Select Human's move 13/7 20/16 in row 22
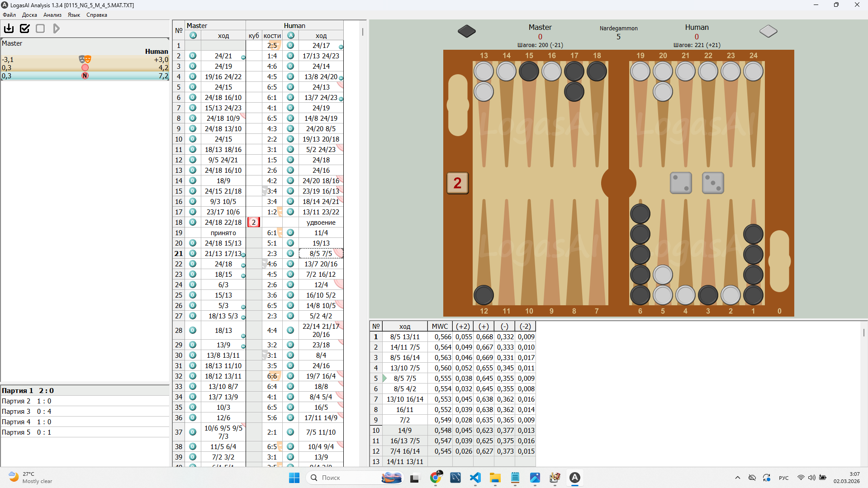This screenshot has width=868, height=488. [x=321, y=264]
